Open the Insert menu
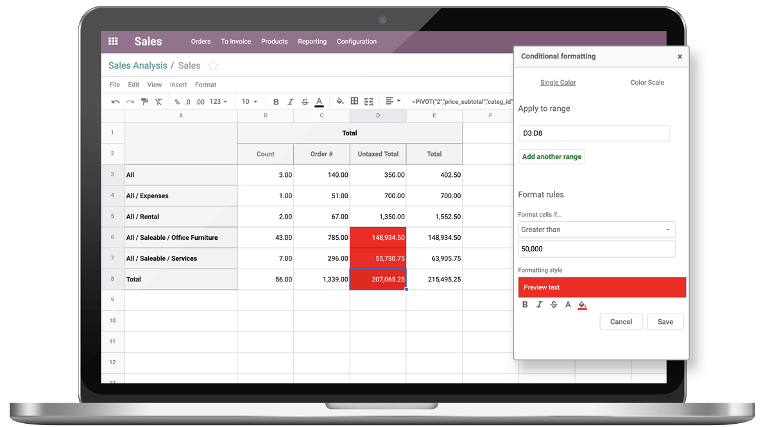The width and height of the screenshot is (770, 427). 178,85
